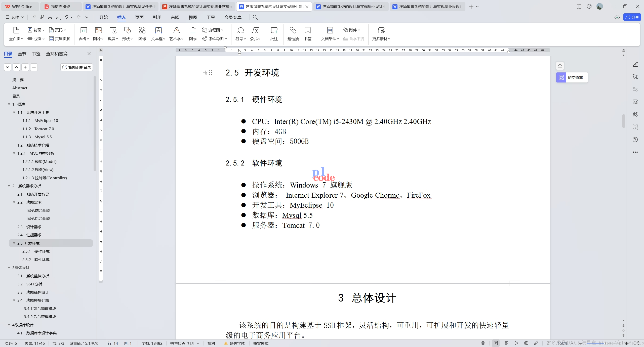Open the 章节 tab in navigation pane

tap(22, 54)
